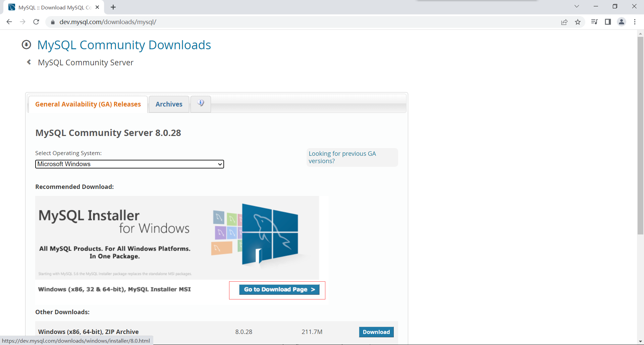This screenshot has height=345, width=644.
Task: Expand the tab search chevron in title bar
Action: (577, 6)
